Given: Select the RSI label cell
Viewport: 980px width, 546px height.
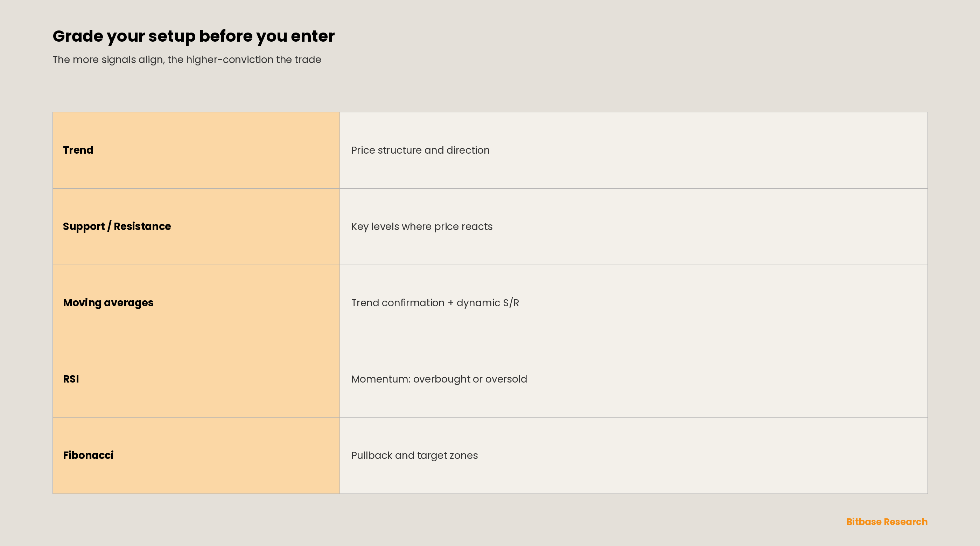Looking at the screenshot, I should point(196,379).
